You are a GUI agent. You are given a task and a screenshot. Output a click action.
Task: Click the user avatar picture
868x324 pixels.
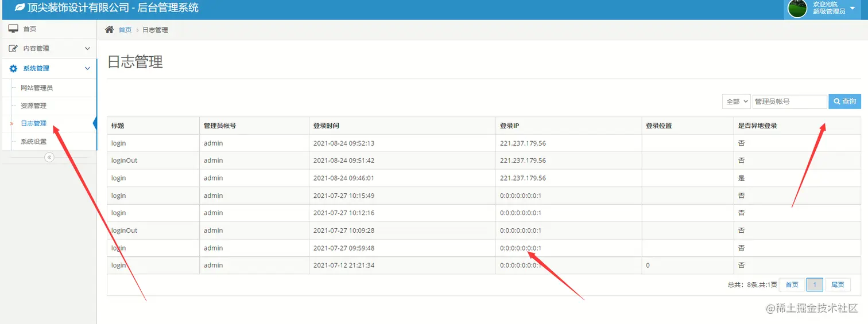[x=797, y=8]
